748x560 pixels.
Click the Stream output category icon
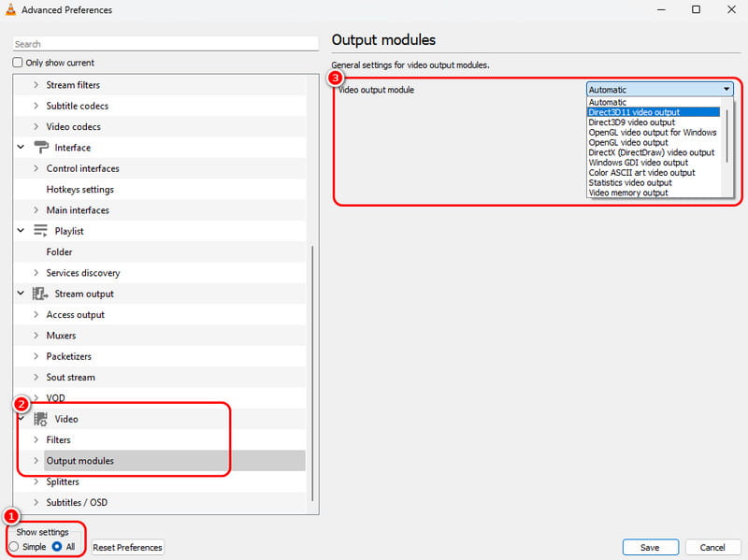coord(41,294)
